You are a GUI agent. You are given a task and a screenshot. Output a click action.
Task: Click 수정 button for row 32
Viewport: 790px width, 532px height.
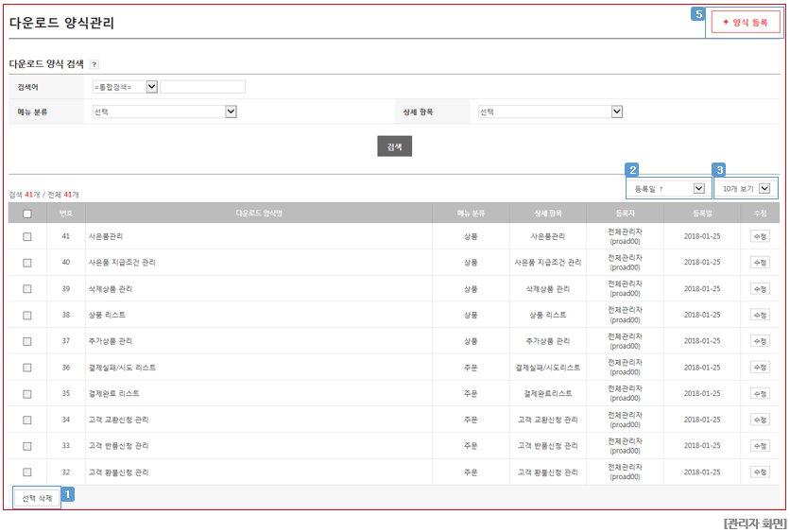tap(761, 472)
